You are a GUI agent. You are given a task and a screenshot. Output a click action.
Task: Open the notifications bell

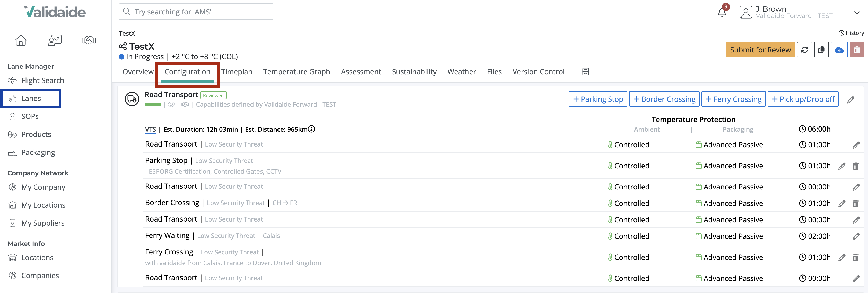(722, 12)
